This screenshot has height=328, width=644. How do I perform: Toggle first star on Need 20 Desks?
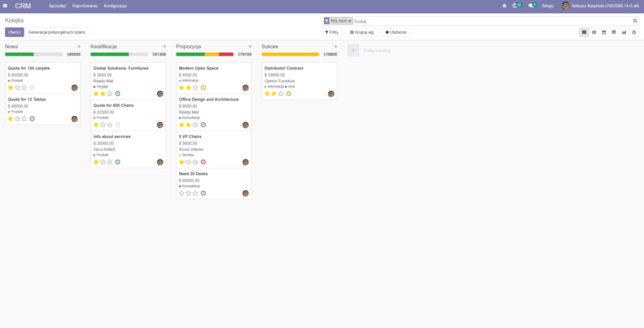tap(182, 193)
